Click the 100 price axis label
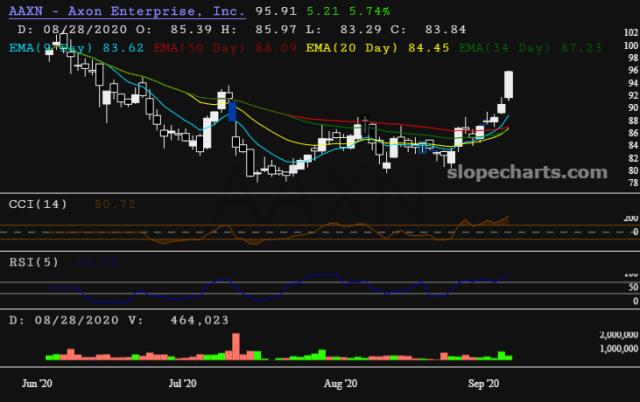The image size is (640, 402). click(603, 46)
